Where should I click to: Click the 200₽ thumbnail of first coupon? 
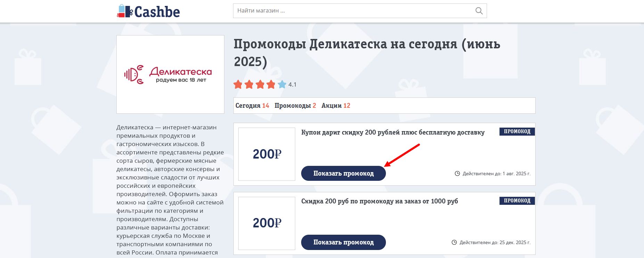point(267,154)
